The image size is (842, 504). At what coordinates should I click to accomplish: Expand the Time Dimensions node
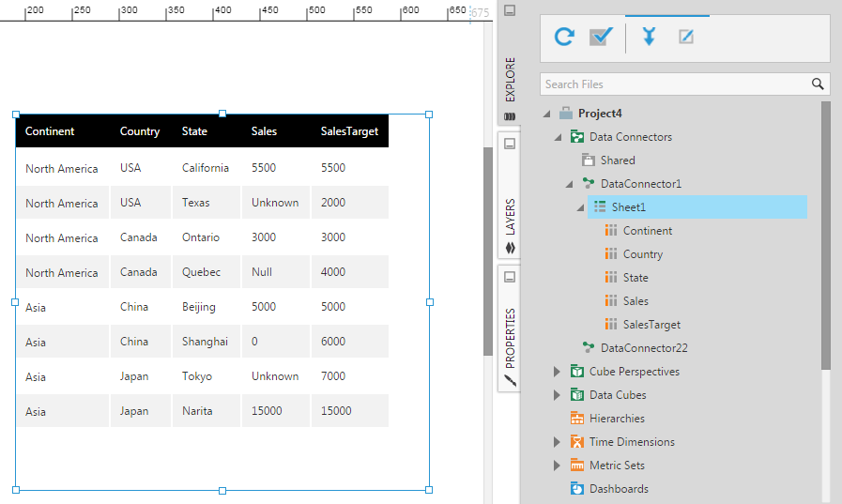[558, 442]
